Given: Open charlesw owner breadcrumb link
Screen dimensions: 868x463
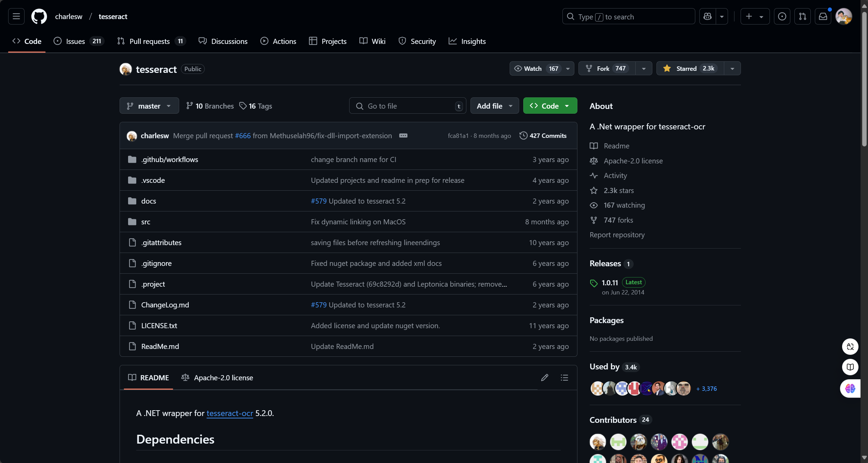Looking at the screenshot, I should (68, 16).
